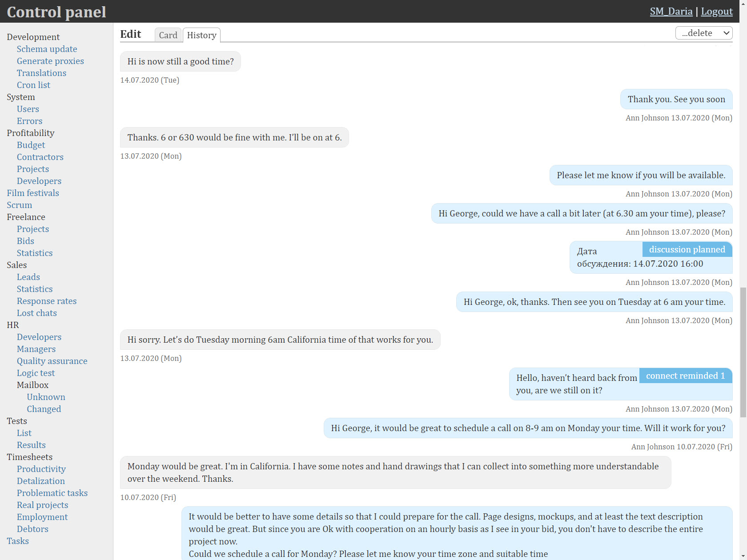Open the ...delete dropdown
Screen dimensions: 747x560
(703, 33)
